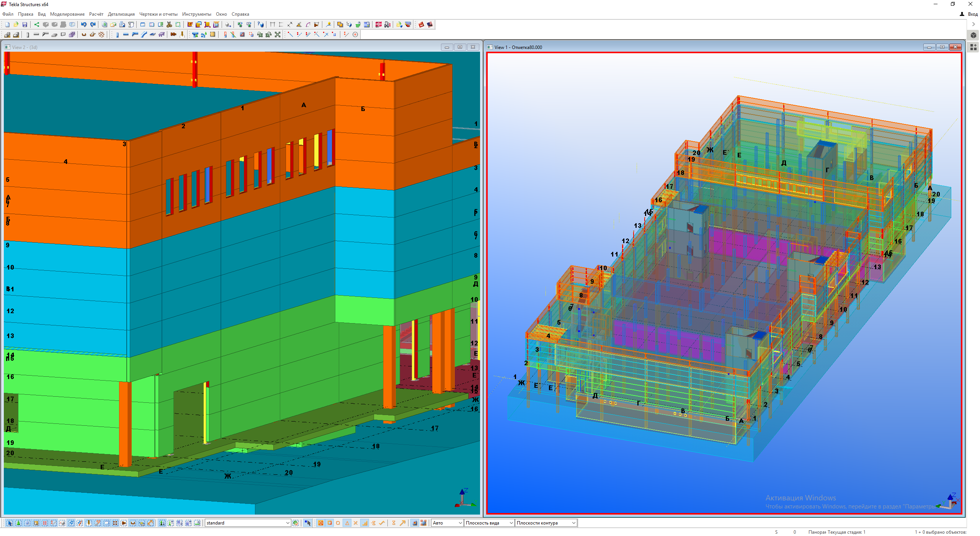The image size is (980, 536).
Task: Open the standard selection filter dropdown
Action: tap(287, 523)
